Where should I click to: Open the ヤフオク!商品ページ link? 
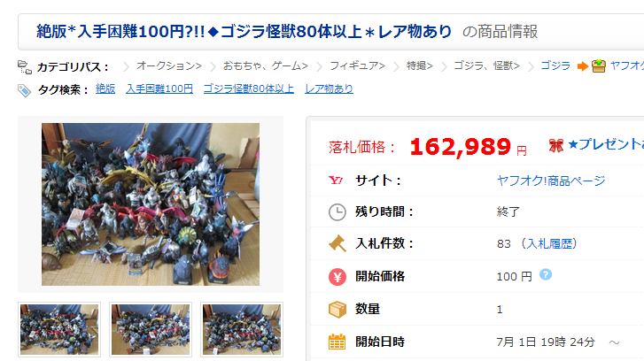(551, 180)
